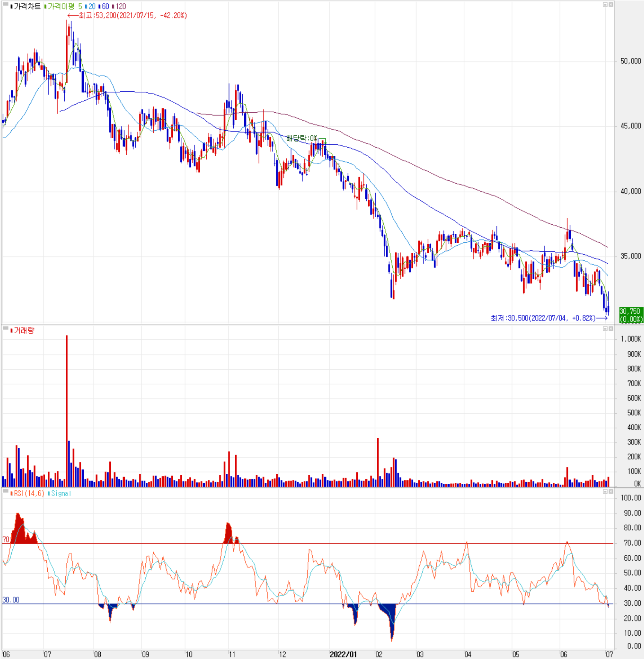Click the 1,000K volume axis label
This screenshot has height=659, width=644.
pos(631,339)
